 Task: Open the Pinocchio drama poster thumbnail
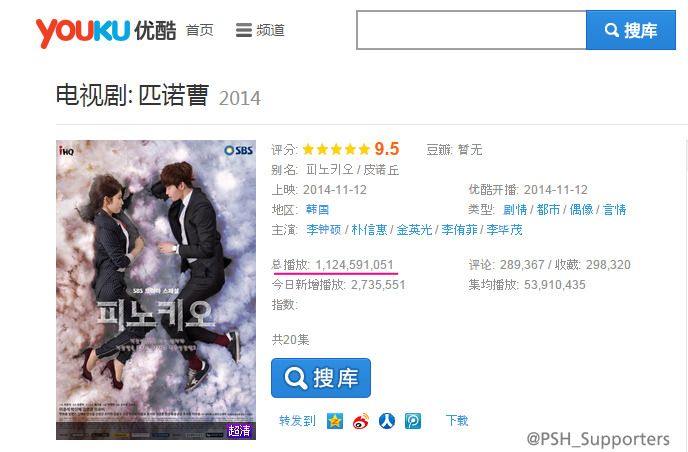pos(156,290)
